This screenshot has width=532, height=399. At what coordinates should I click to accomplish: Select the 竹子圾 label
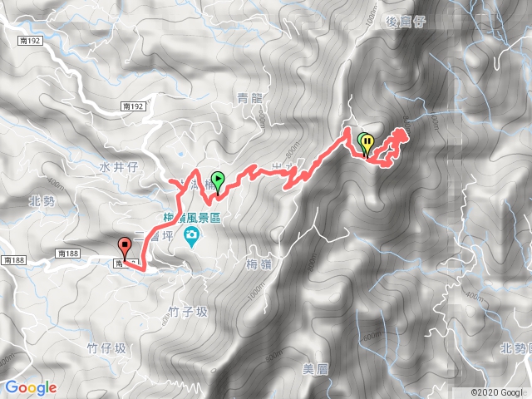(188, 312)
